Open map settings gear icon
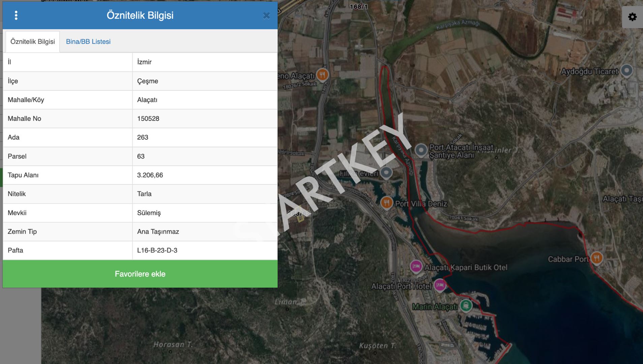Image resolution: width=643 pixels, height=364 pixels. click(632, 17)
